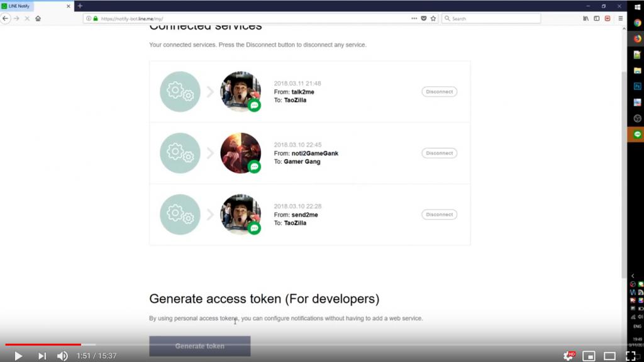Disconnect the send2me service
This screenshot has height=362, width=644.
[439, 214]
